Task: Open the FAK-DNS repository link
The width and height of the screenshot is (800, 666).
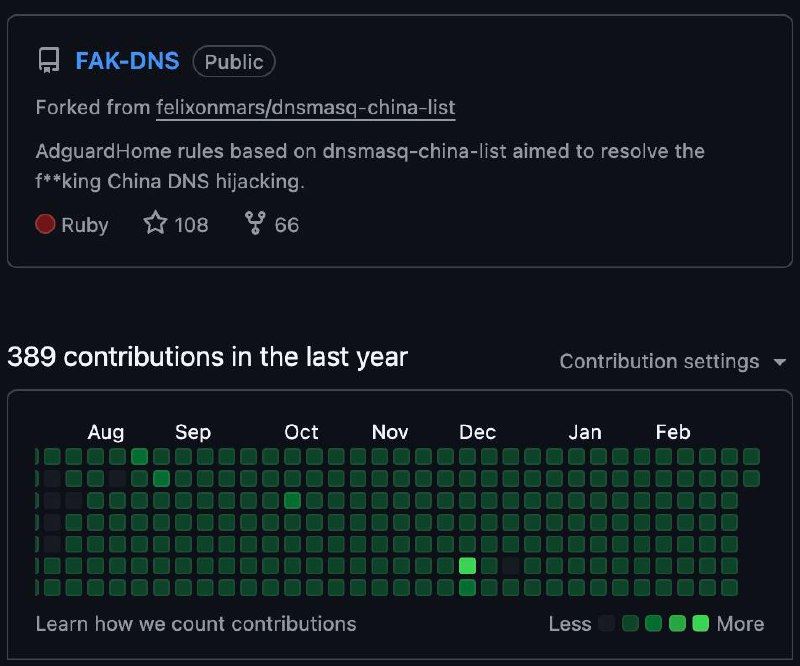Action: [127, 61]
